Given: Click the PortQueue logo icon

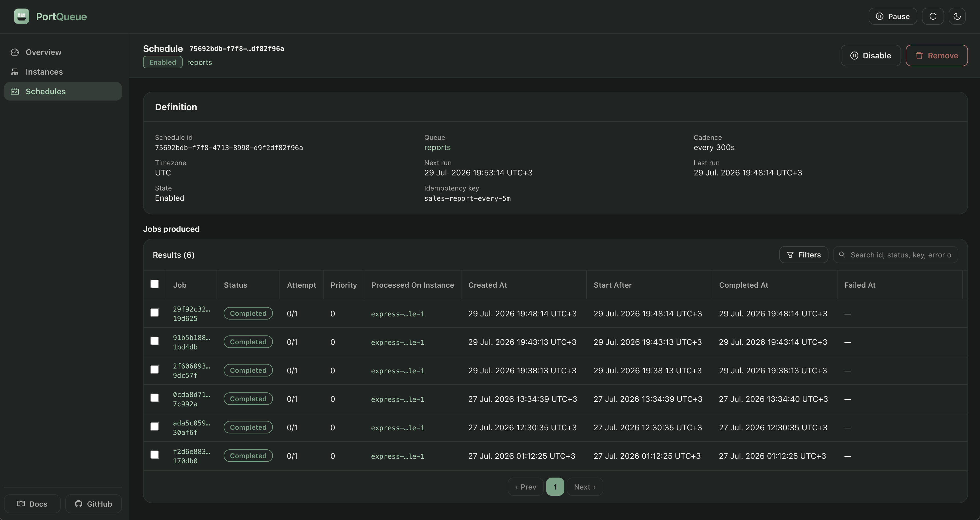Looking at the screenshot, I should [x=21, y=16].
